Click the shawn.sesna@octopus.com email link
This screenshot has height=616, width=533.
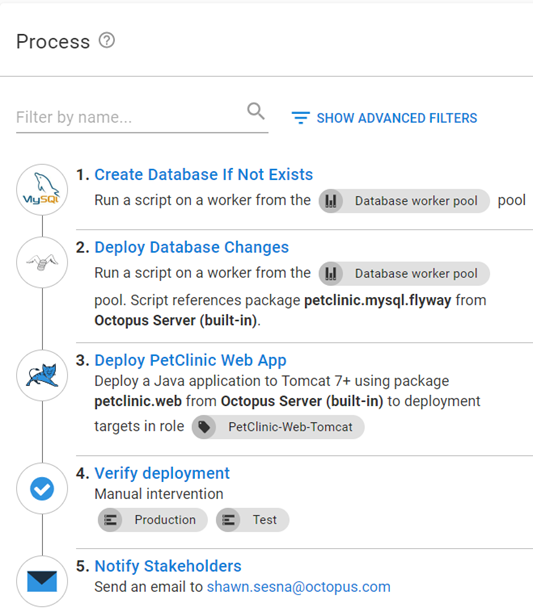pos(299,587)
